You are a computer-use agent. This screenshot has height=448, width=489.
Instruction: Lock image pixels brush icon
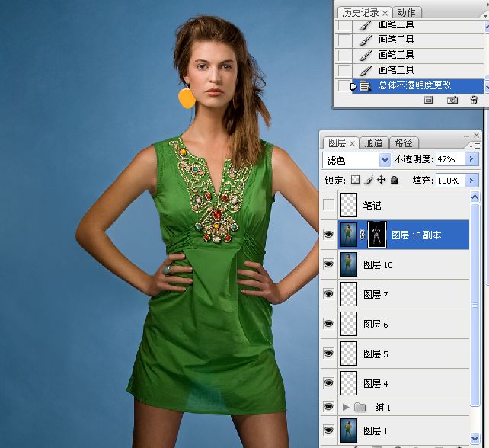click(x=369, y=181)
